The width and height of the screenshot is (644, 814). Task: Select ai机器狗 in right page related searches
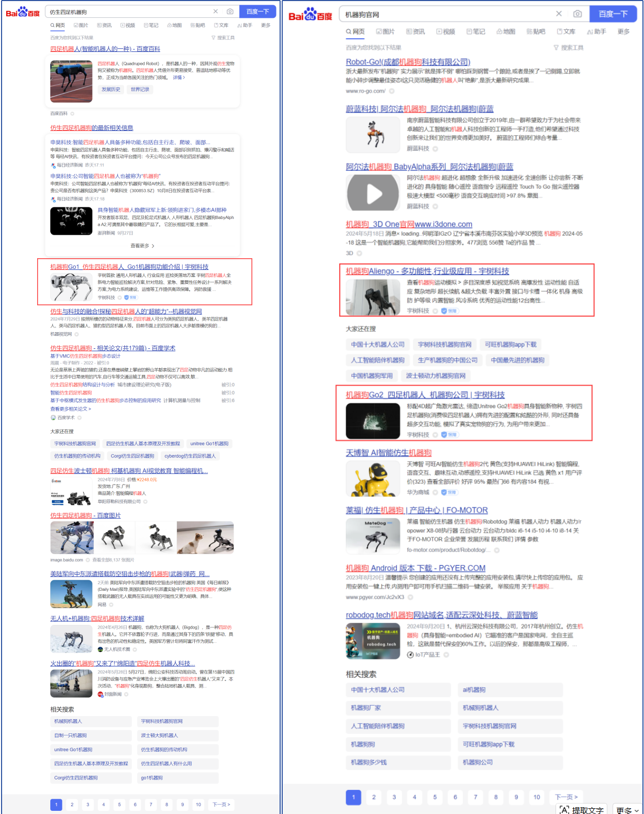pyautogui.click(x=510, y=690)
